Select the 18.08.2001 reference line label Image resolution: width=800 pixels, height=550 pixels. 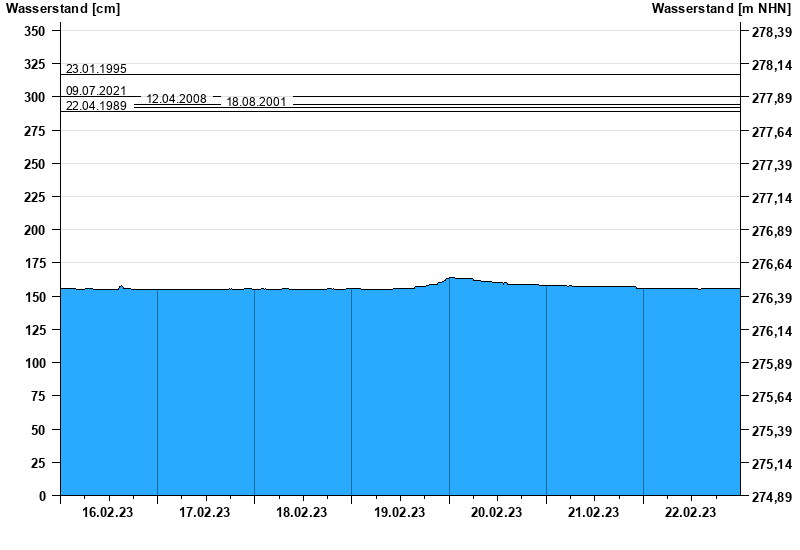click(x=256, y=102)
